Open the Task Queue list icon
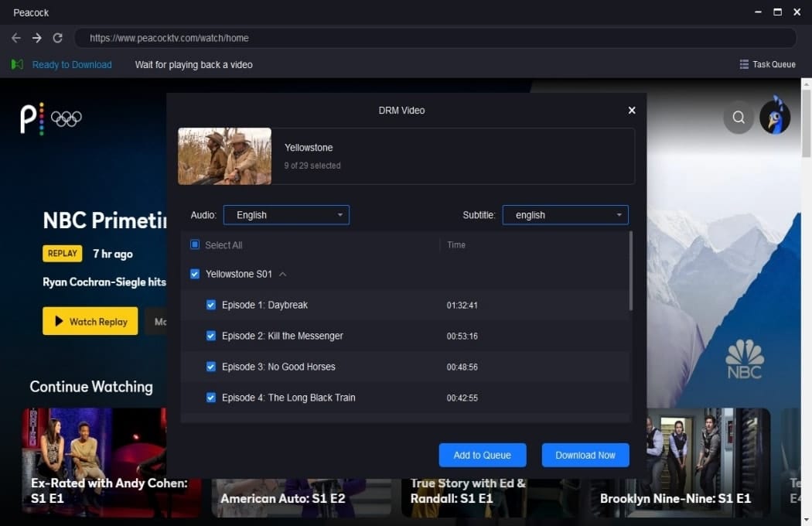Viewport: 812px width, 526px height. [744, 64]
